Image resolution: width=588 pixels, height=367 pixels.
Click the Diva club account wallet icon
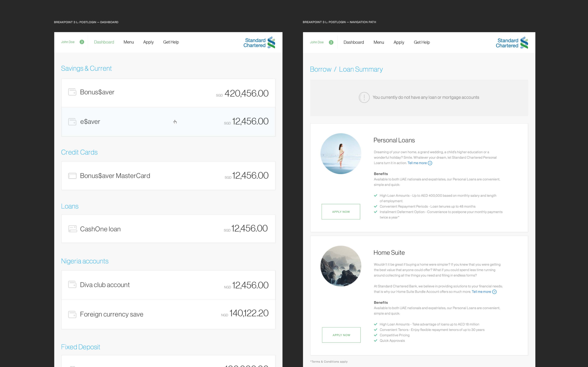click(x=72, y=284)
